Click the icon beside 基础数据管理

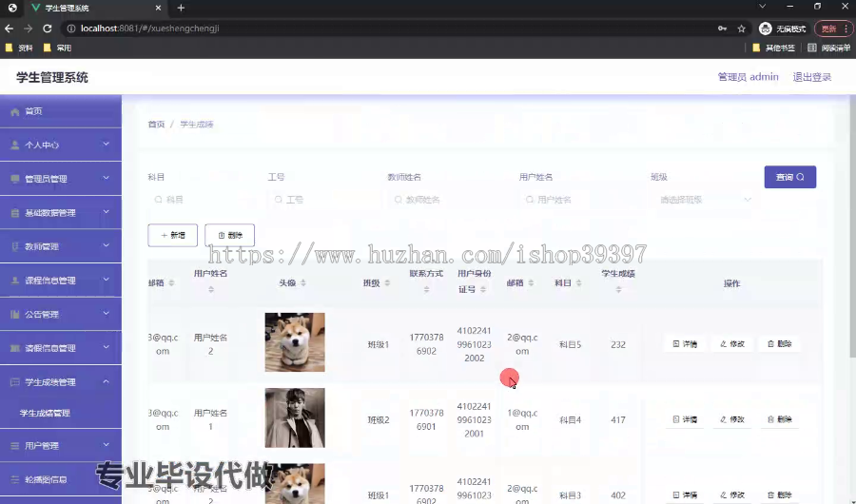14,212
